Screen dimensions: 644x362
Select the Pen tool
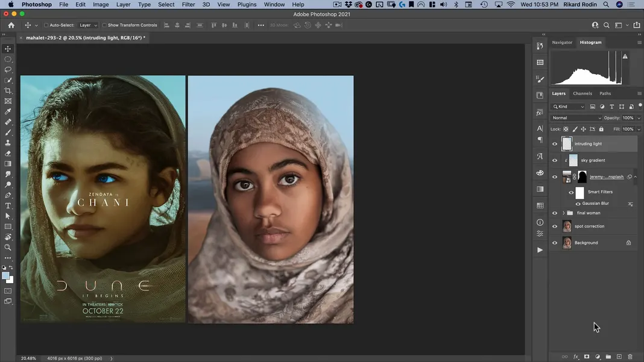(8, 195)
